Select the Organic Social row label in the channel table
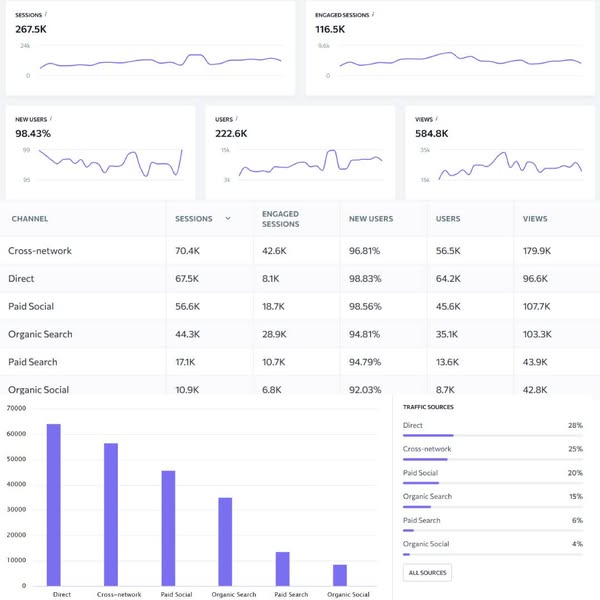 (39, 390)
